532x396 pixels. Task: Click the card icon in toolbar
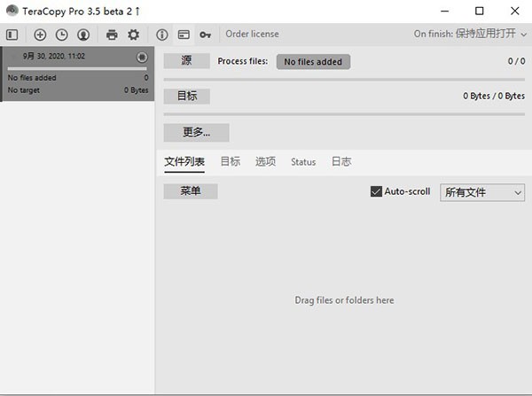(x=184, y=35)
